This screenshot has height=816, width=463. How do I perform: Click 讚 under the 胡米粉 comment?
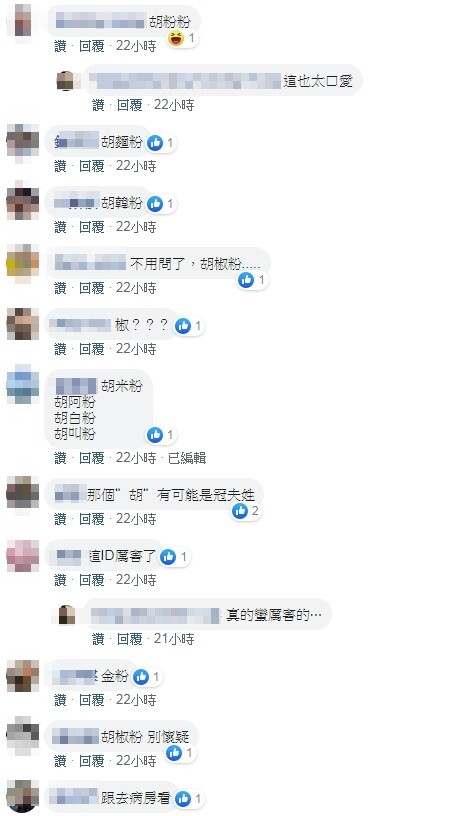pos(60,458)
